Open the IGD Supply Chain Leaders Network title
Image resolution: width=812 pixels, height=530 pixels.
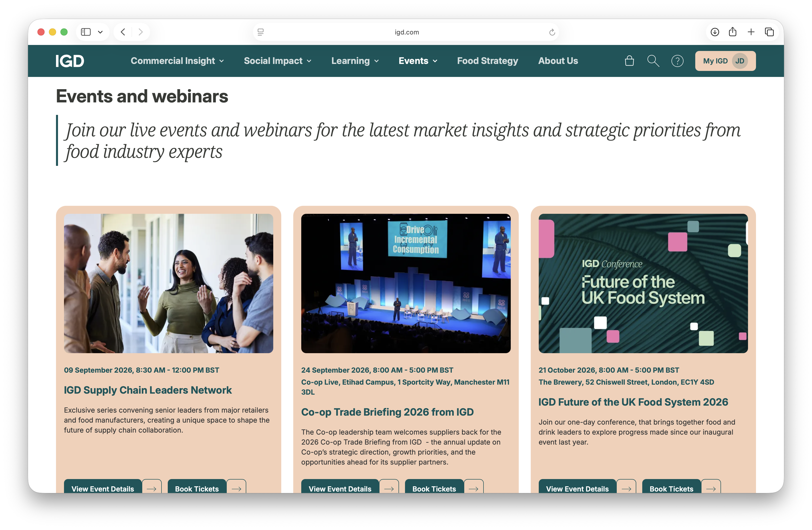(148, 390)
